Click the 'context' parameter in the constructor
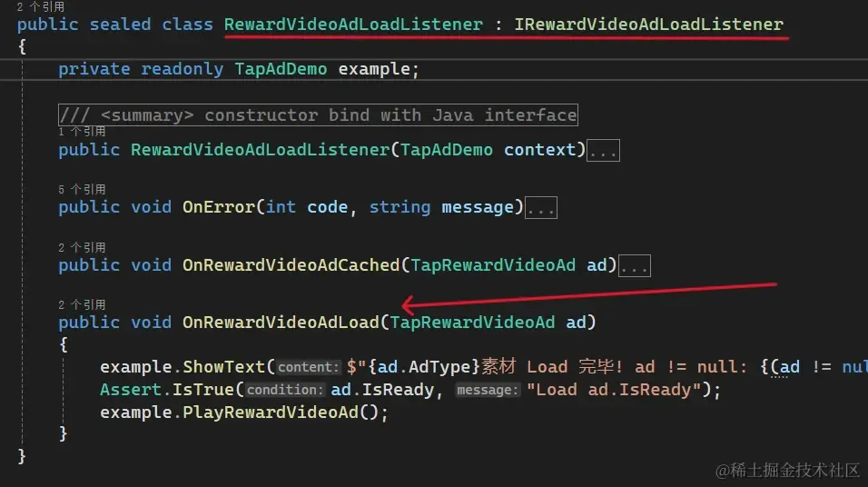 pyautogui.click(x=539, y=150)
